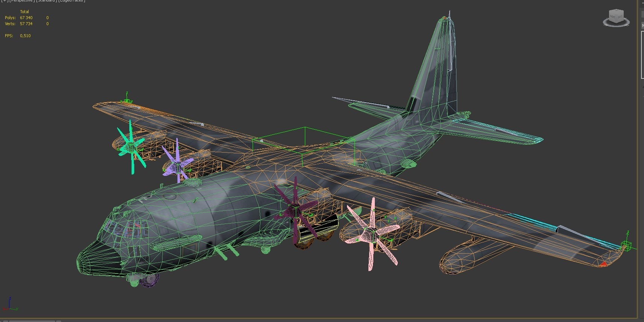
Task: Select the bright green outer propeller
Action: tap(131, 147)
